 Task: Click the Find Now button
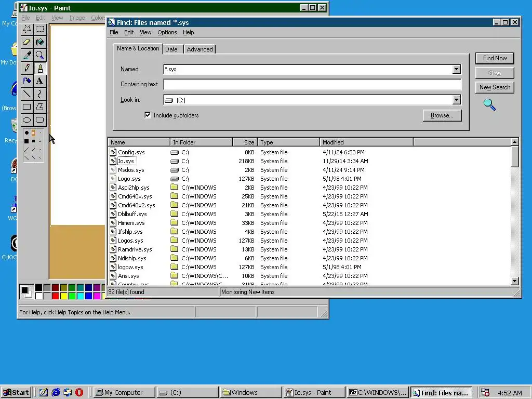pyautogui.click(x=495, y=58)
